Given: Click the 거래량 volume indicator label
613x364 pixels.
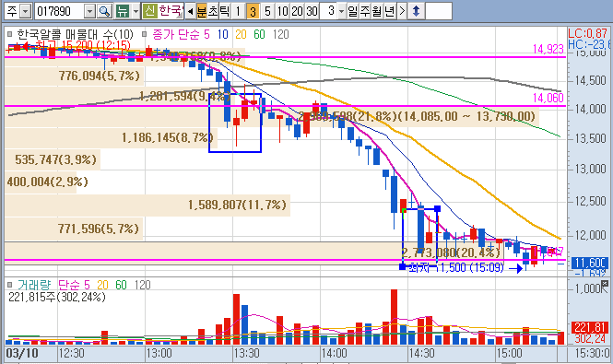Looking at the screenshot, I should (x=33, y=285).
